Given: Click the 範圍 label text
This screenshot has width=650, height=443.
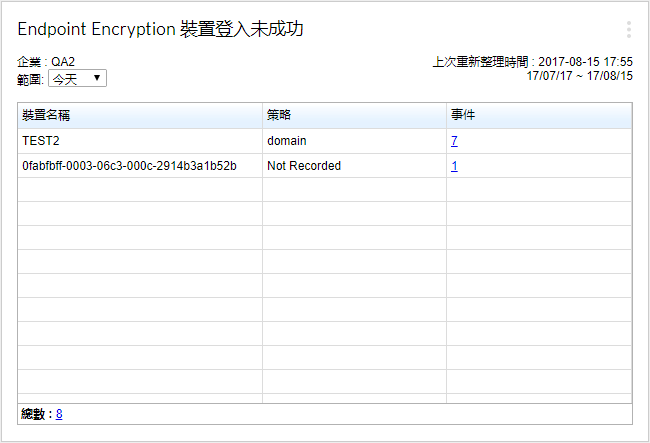Looking at the screenshot, I should click(30, 78).
